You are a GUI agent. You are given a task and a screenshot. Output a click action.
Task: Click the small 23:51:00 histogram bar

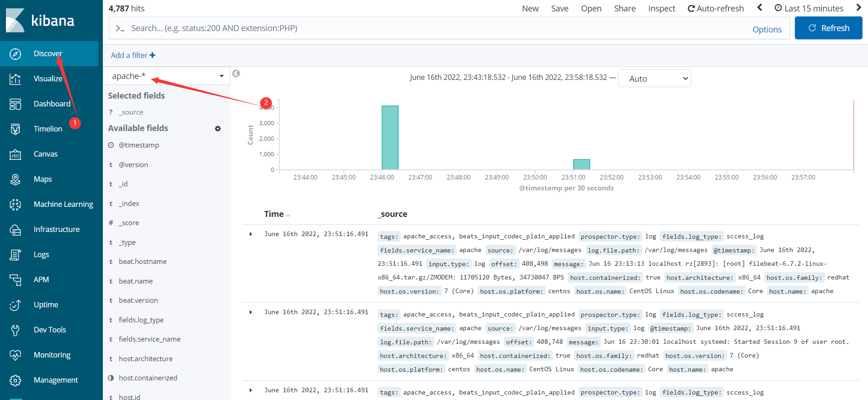coord(581,164)
